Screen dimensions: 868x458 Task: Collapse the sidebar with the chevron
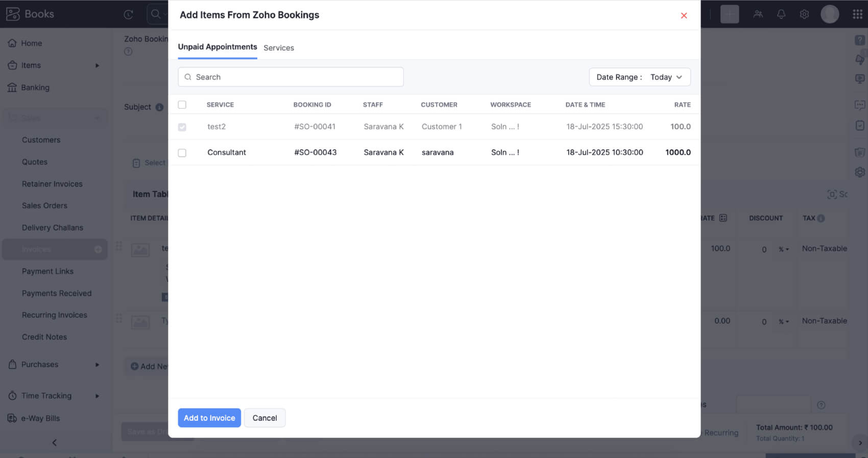pos(55,443)
